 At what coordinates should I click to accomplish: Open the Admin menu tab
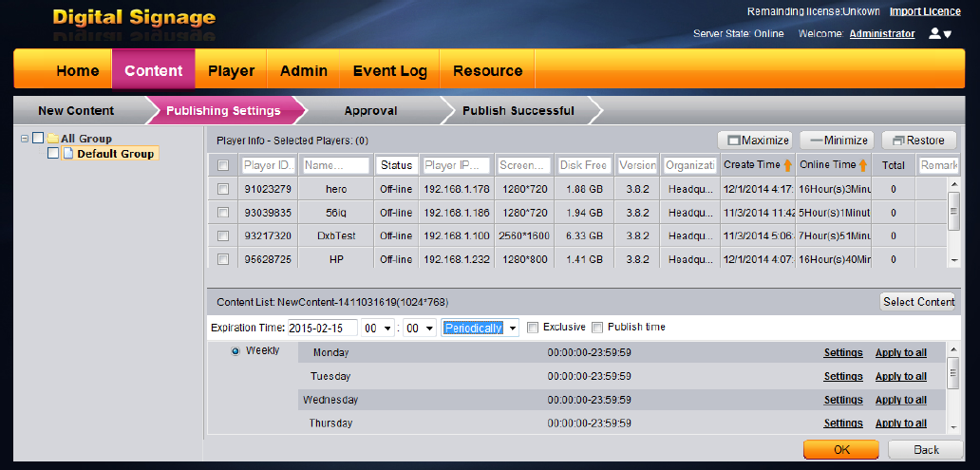point(304,70)
